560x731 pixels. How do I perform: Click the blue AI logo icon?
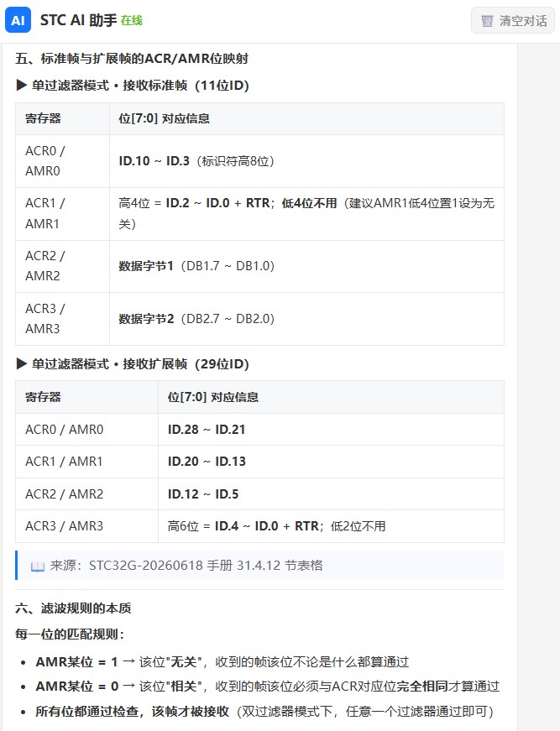(x=18, y=20)
